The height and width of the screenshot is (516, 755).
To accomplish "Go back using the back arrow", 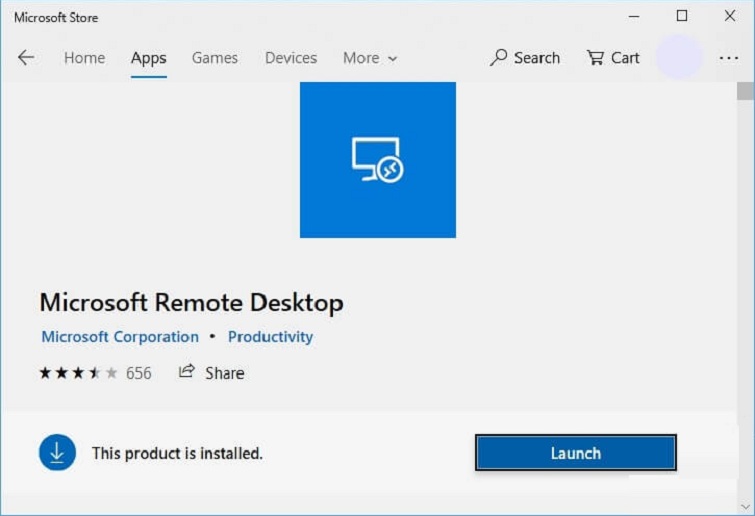I will coord(26,58).
